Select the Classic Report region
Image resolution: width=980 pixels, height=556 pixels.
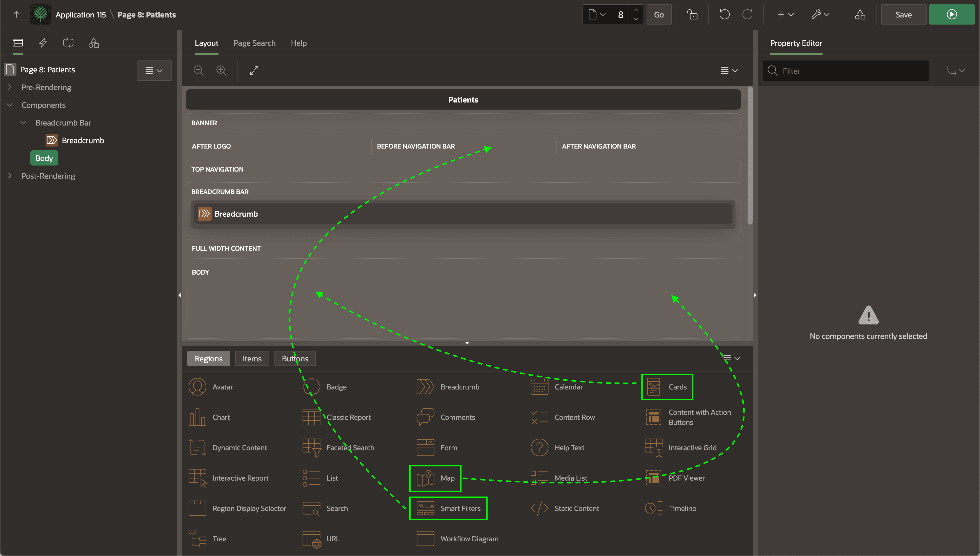(x=336, y=417)
